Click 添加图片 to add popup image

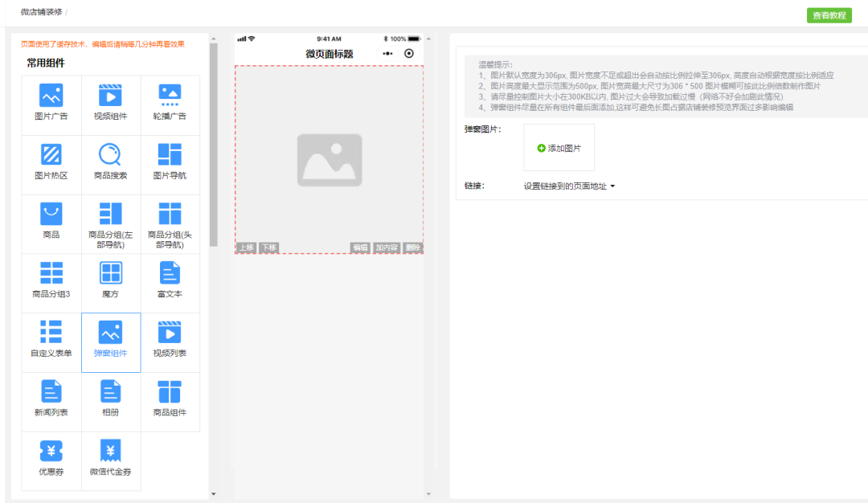[x=559, y=148]
